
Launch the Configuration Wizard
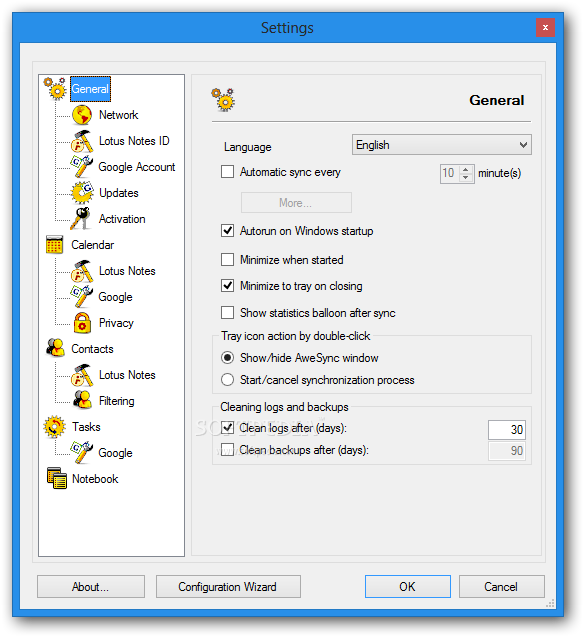coord(228,587)
